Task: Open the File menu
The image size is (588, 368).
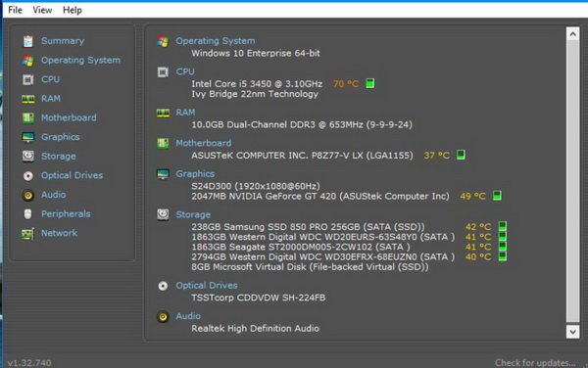Action: (15, 10)
